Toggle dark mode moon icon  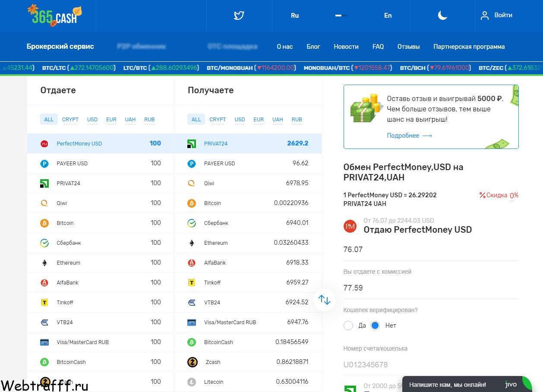[x=442, y=16]
